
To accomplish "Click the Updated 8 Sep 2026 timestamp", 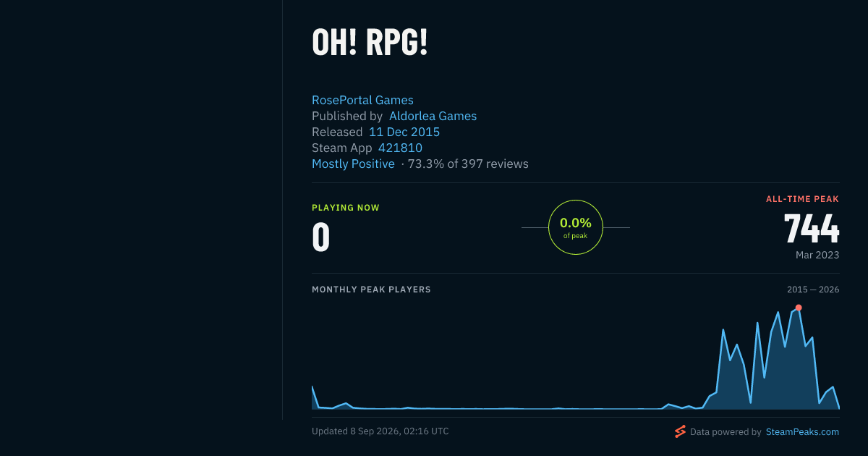I will point(380,431).
